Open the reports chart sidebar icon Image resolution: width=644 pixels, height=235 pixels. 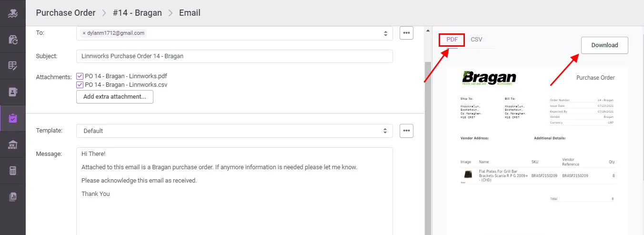pos(13,196)
